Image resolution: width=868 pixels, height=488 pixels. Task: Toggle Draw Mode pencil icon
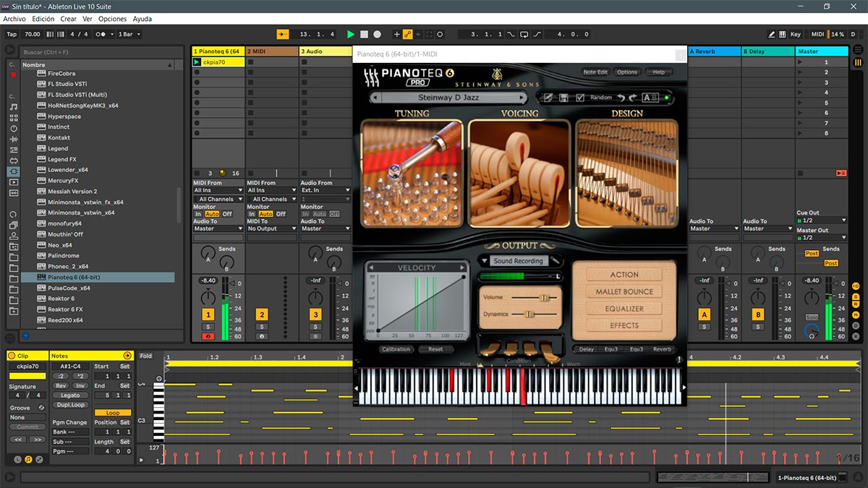point(773,34)
